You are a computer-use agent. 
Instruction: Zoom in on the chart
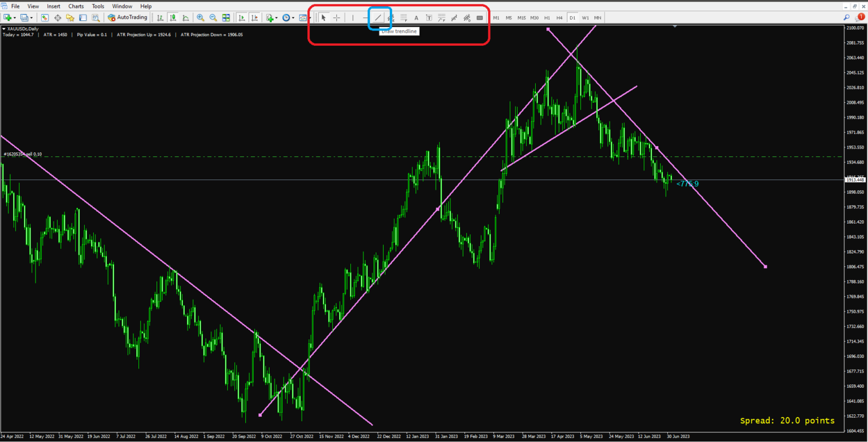pos(201,17)
